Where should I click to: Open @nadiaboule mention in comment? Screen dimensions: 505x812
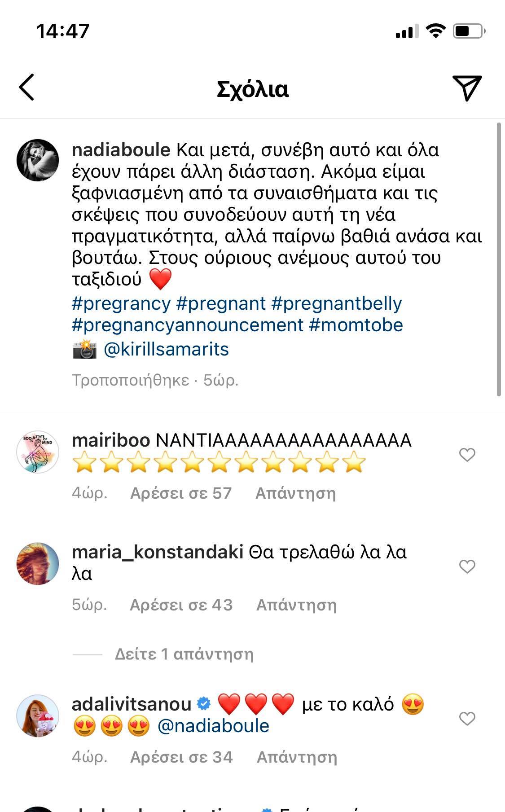pos(213,726)
